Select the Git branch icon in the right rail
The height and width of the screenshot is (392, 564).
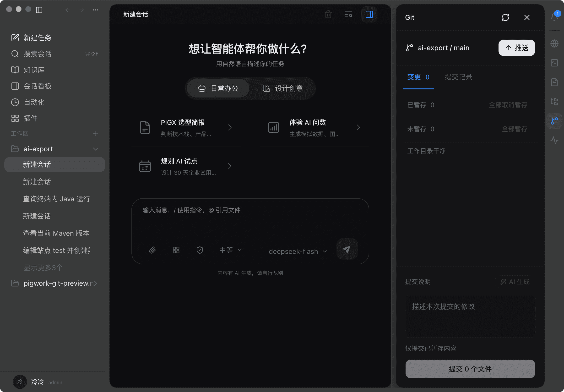pyautogui.click(x=554, y=121)
